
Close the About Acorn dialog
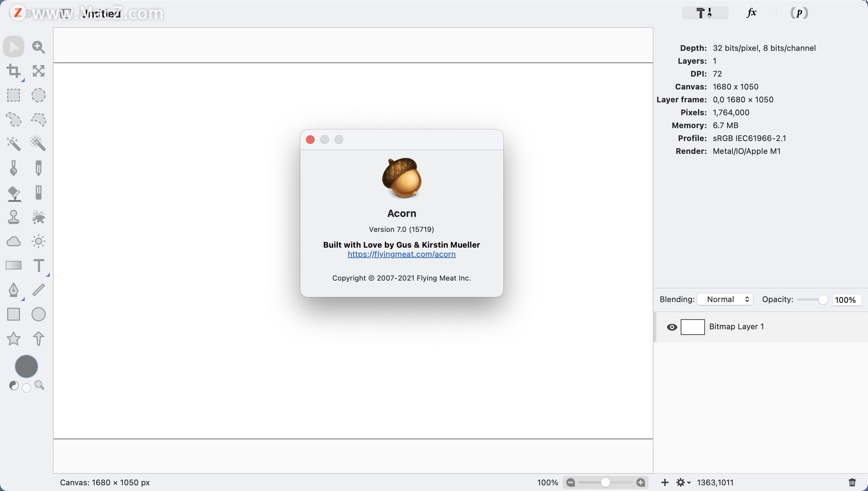click(310, 140)
